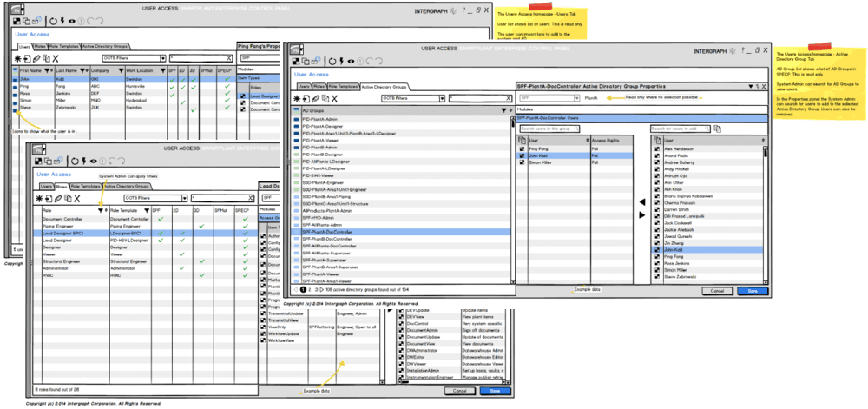868x409 pixels.
Task: Select John Kidd in users to add list
Action: pos(707,250)
